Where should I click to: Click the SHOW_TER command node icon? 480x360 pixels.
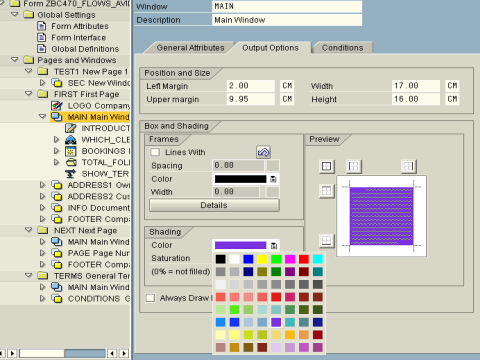coord(70,174)
